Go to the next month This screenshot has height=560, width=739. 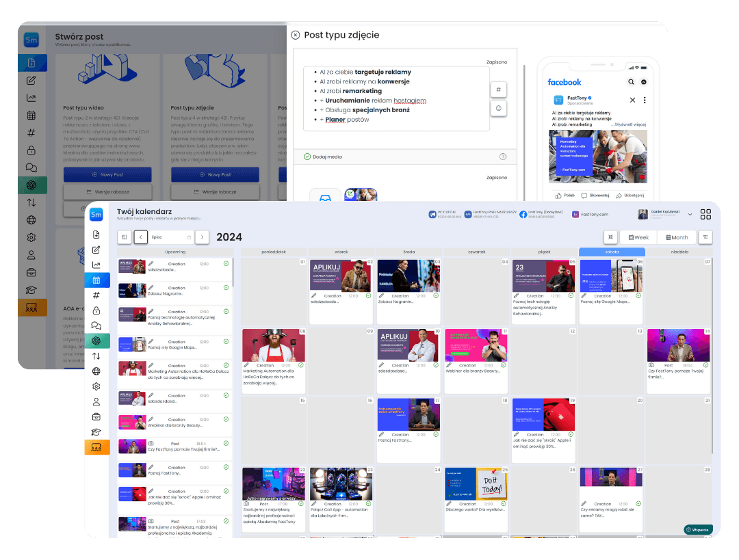pos(202,237)
